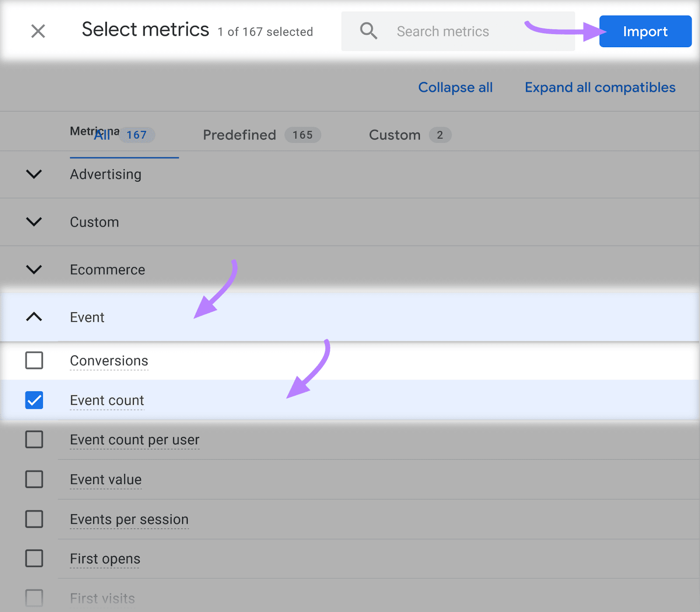Click the search magnifier icon

368,31
